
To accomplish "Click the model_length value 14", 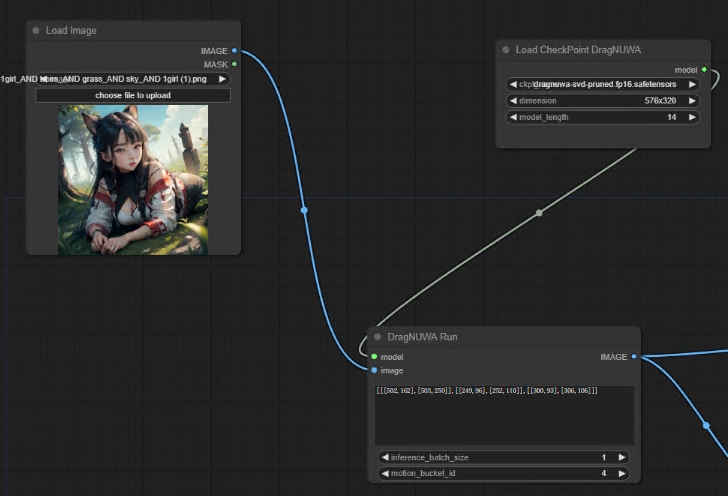I will [x=671, y=117].
